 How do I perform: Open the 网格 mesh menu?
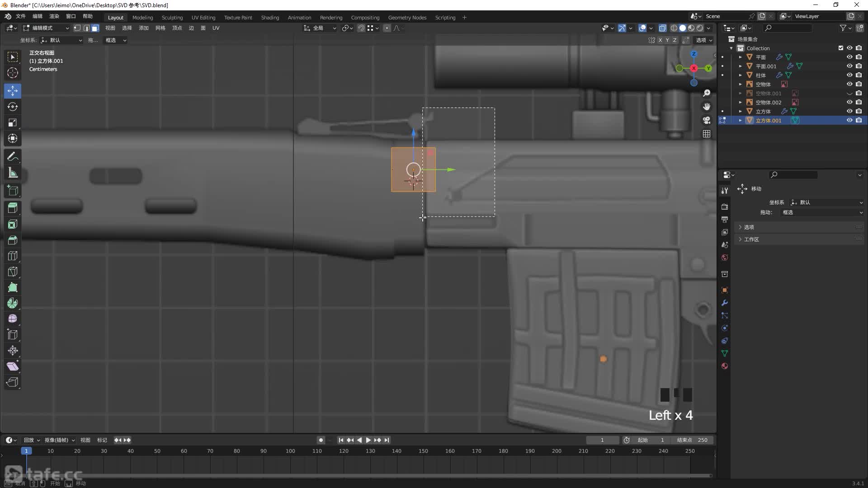tap(160, 28)
